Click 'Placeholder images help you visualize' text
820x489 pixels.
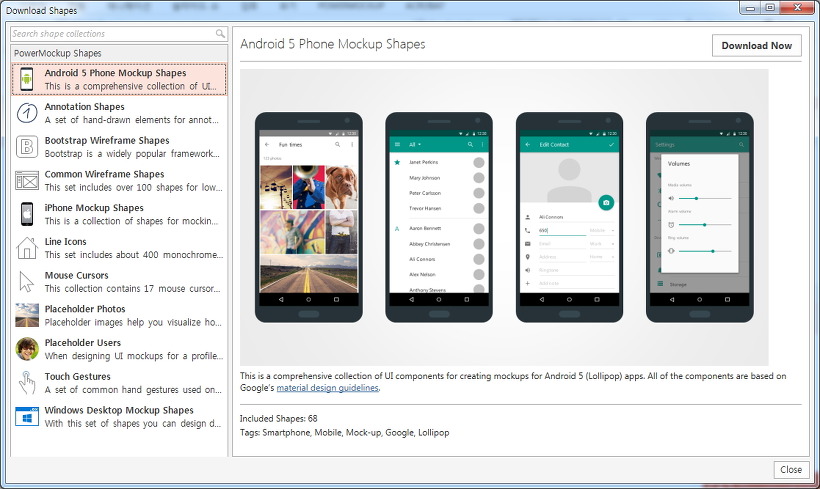[133, 322]
